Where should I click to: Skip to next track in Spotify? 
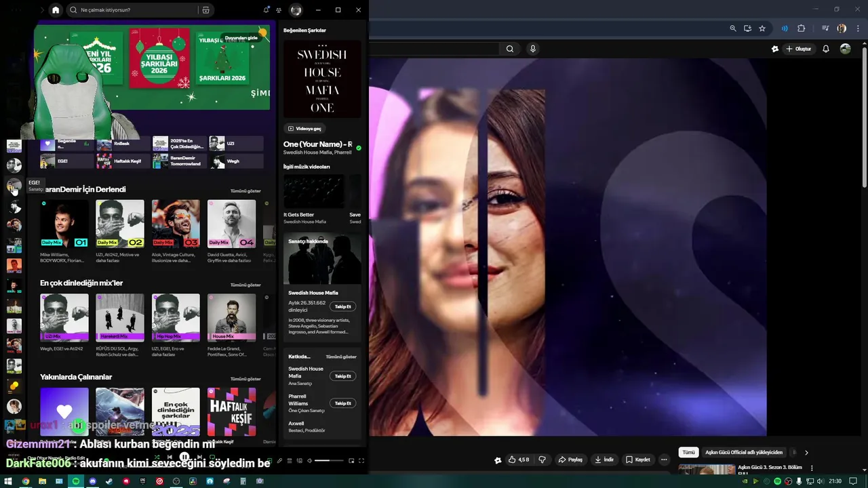199,458
